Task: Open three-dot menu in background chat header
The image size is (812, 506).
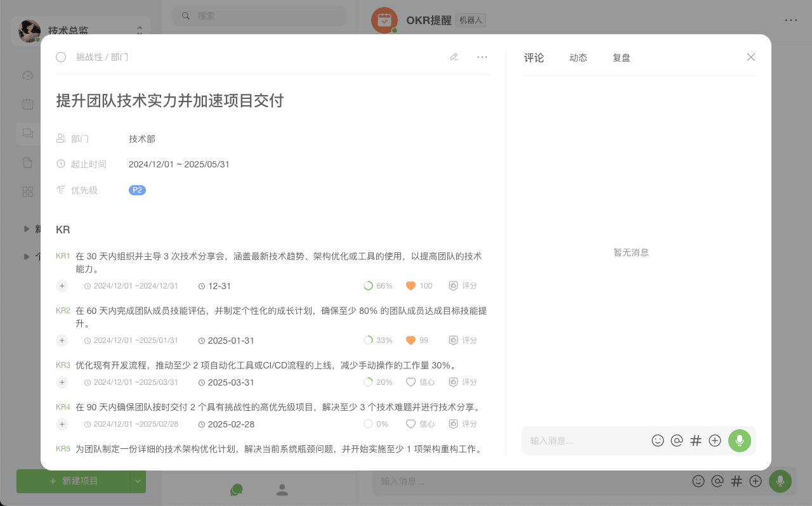Action: point(791,20)
